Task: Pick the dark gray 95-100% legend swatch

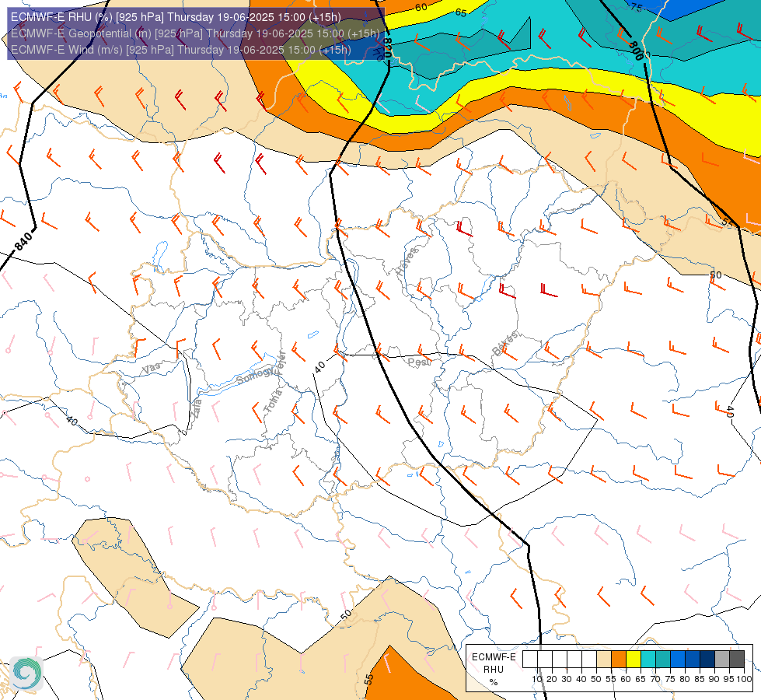Action: (x=737, y=659)
